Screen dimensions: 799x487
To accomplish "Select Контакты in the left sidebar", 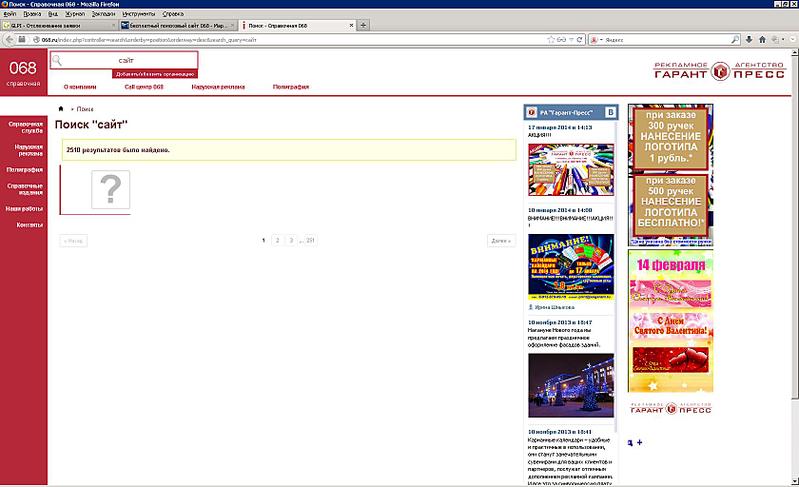I will [x=24, y=225].
